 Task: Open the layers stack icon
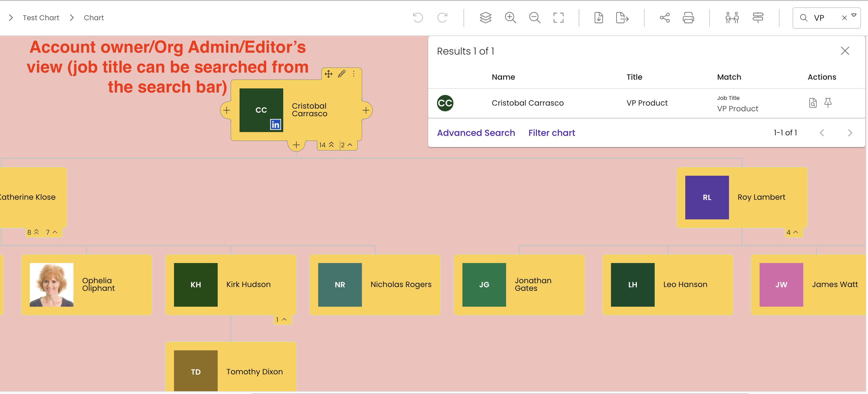[x=485, y=17]
